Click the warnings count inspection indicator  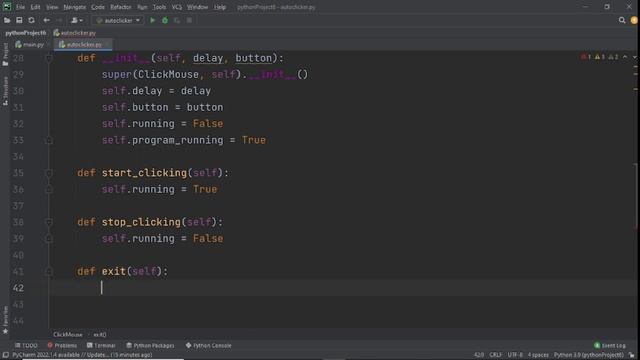(x=600, y=57)
